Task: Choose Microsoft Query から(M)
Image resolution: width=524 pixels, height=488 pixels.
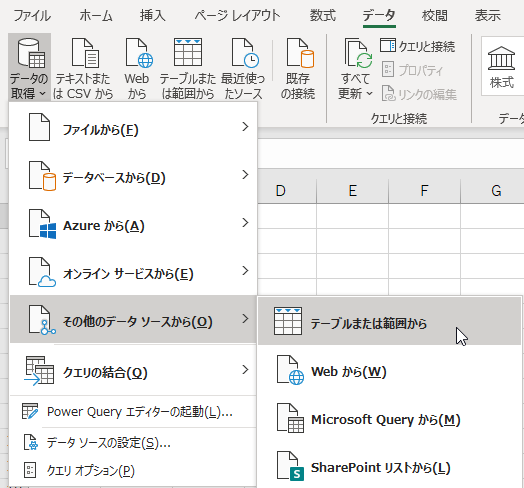Action: (x=390, y=418)
